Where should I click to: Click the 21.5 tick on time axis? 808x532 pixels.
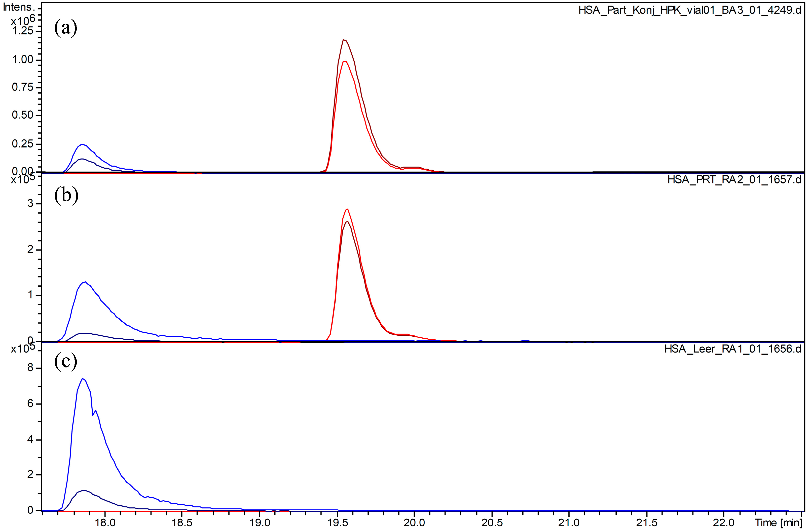pyautogui.click(x=647, y=523)
